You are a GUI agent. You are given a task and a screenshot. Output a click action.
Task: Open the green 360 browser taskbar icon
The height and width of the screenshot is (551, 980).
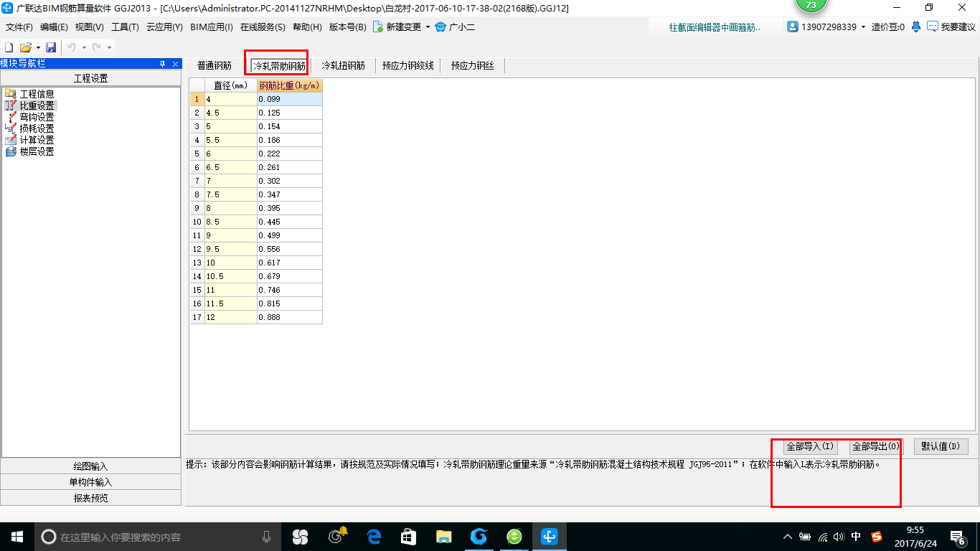[514, 537]
